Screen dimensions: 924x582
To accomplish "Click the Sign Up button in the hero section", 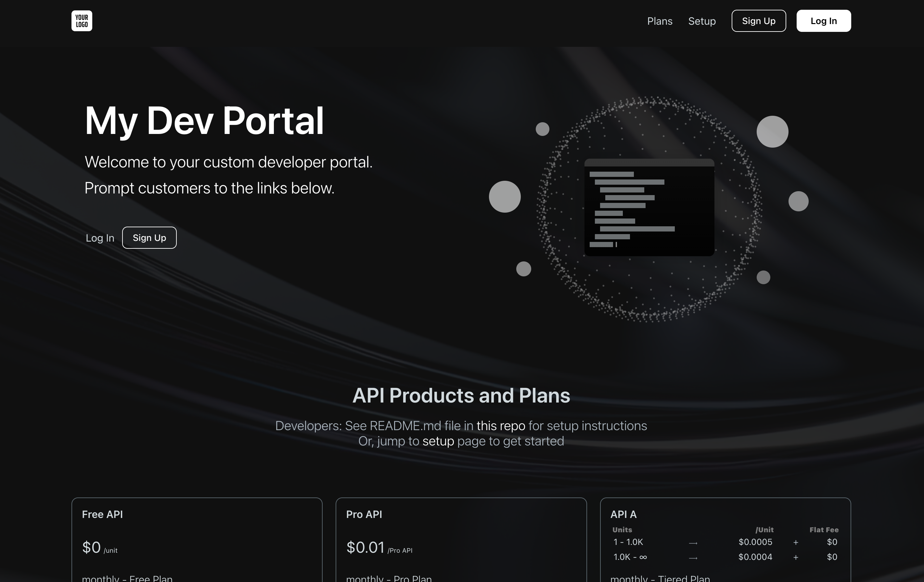I will [x=149, y=238].
